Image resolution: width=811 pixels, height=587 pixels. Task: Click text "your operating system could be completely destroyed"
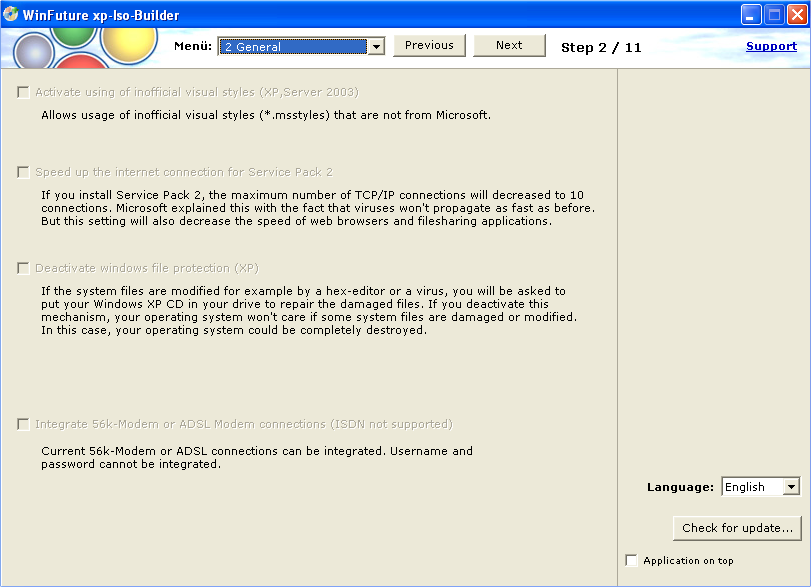tap(271, 330)
